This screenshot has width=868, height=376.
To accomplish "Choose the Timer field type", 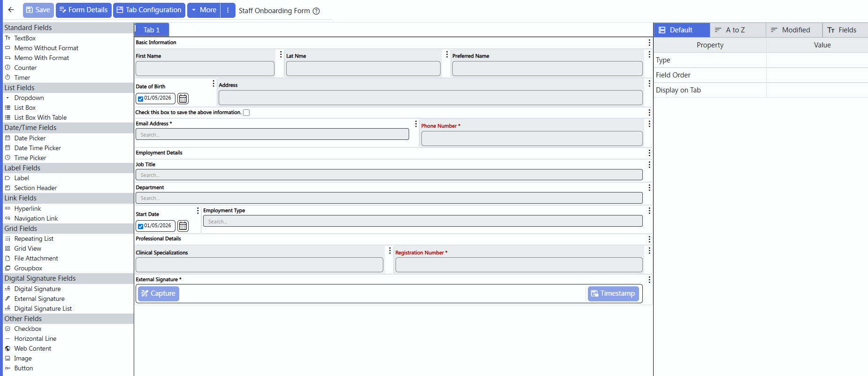I will pos(22,77).
